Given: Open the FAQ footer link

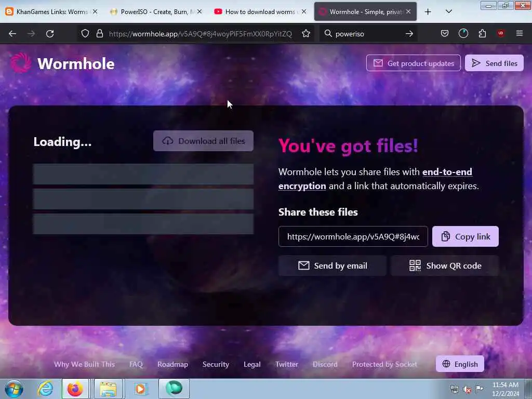Looking at the screenshot, I should tap(136, 364).
